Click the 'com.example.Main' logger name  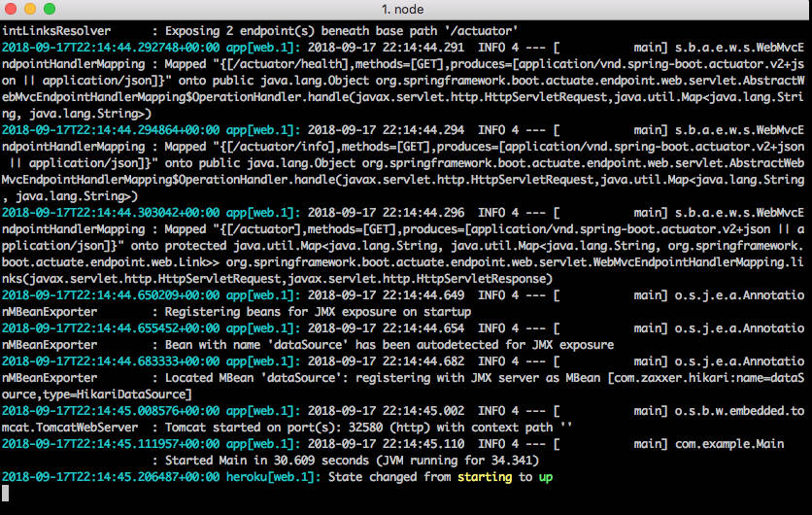(x=729, y=444)
